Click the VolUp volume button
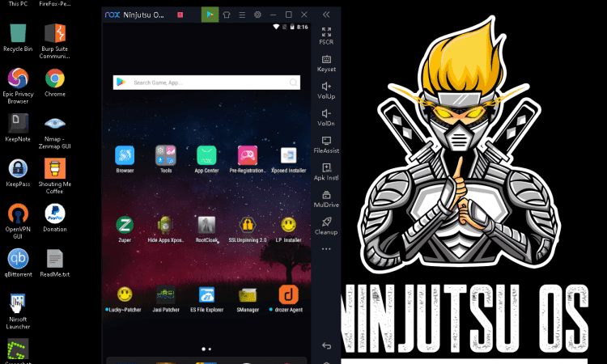This screenshot has width=607, height=364. point(326,91)
